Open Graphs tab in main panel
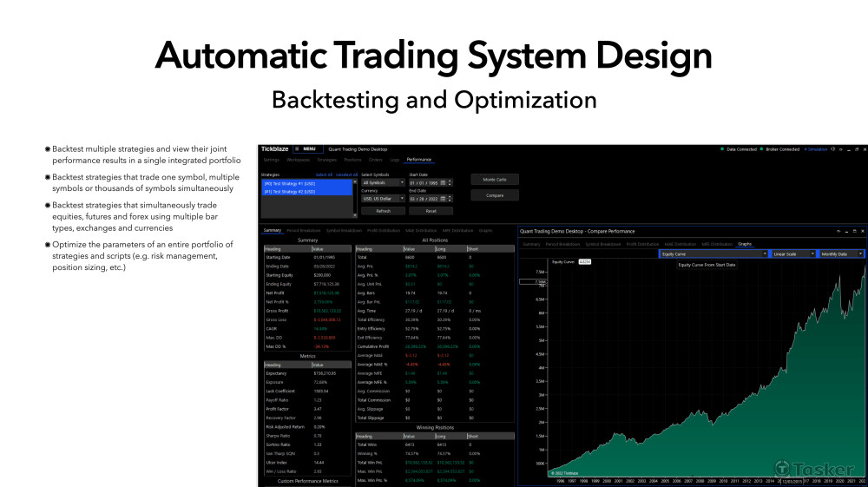The width and height of the screenshot is (868, 487). (x=485, y=230)
